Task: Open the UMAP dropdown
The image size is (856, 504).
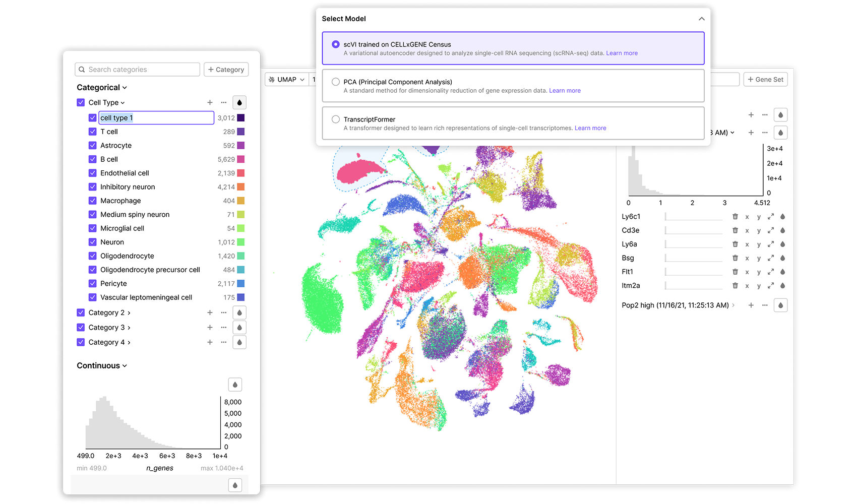Action: [286, 79]
